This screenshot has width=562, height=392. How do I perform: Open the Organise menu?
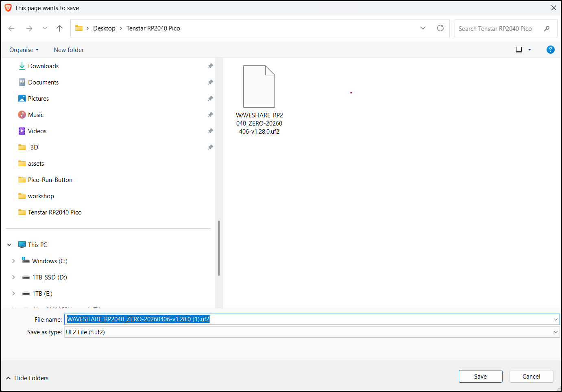click(24, 50)
